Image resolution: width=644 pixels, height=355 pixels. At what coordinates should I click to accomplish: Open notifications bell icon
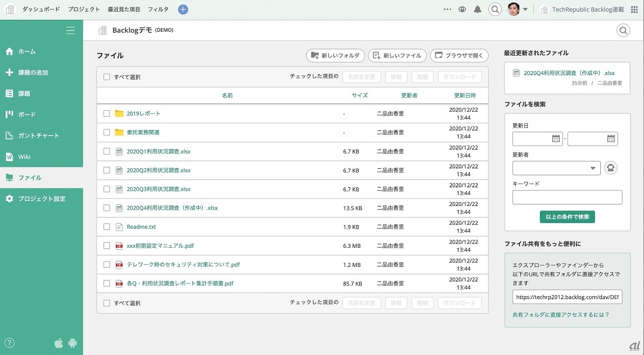[x=477, y=10]
